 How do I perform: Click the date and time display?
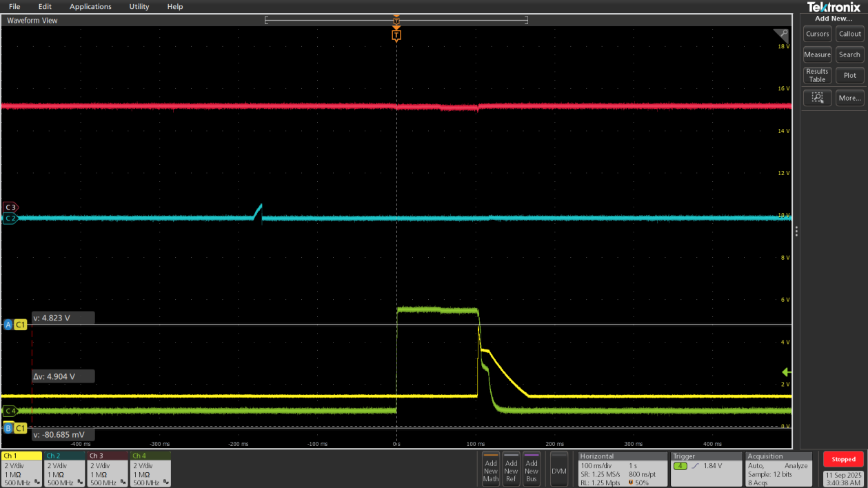click(843, 479)
